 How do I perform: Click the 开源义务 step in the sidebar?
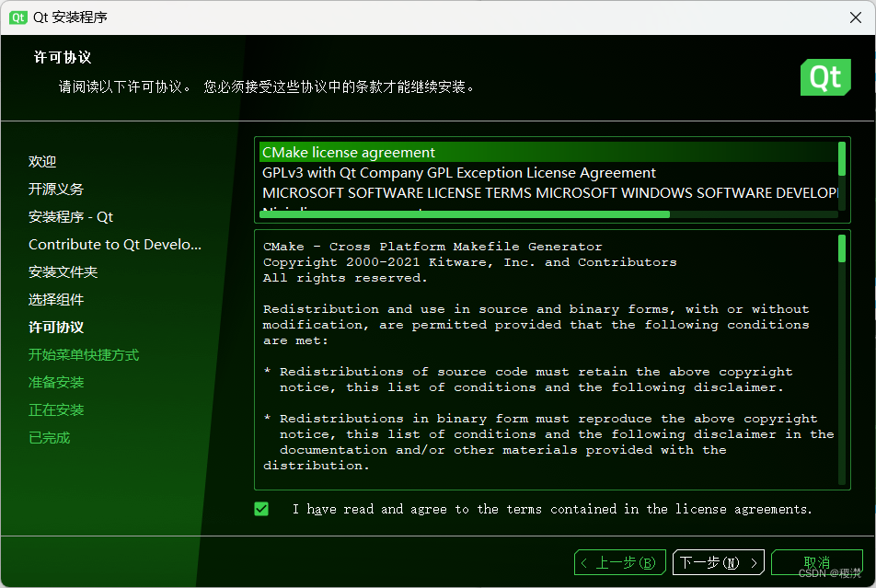56,189
